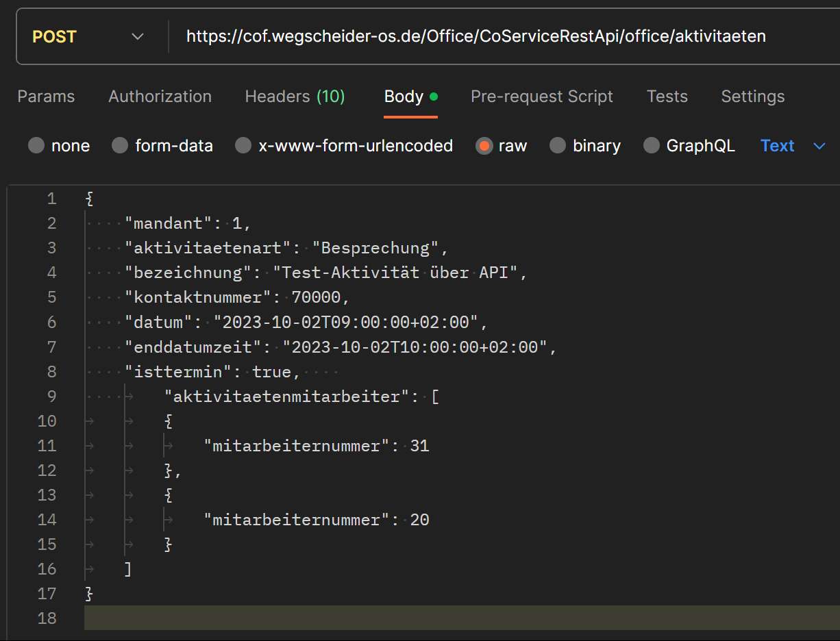Click the "mandant": 1 line
Screen dimensions: 840x641
[x=188, y=223]
